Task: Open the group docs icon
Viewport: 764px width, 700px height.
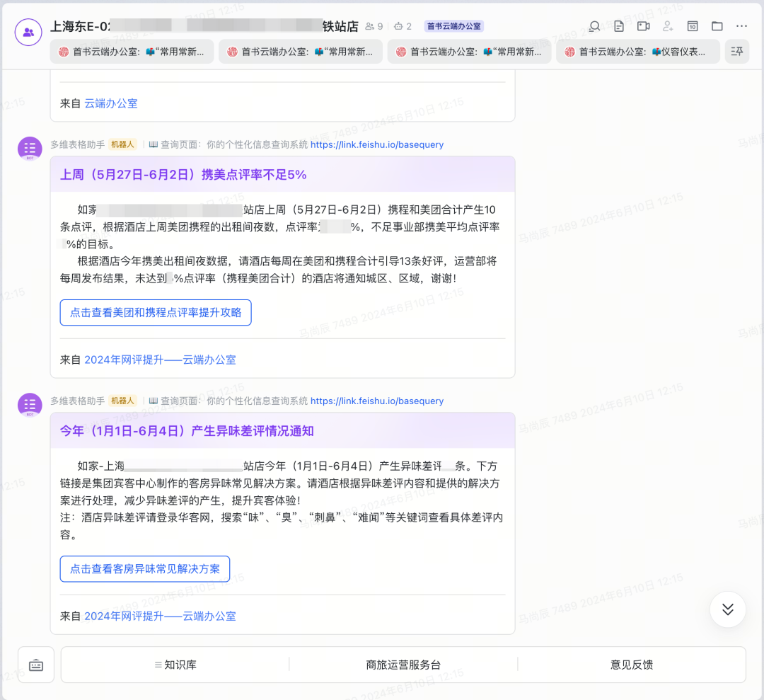Action: pos(619,26)
